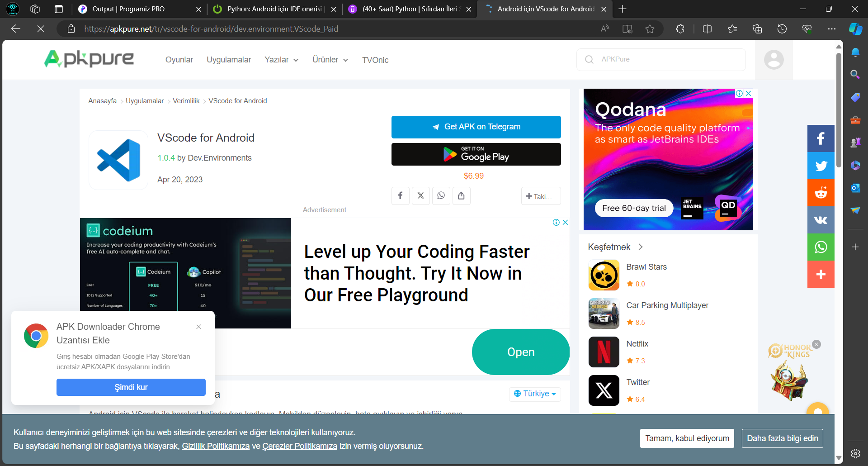Open Edge Copilot sidebar icon
The height and width of the screenshot is (466, 868).
pyautogui.click(x=855, y=29)
